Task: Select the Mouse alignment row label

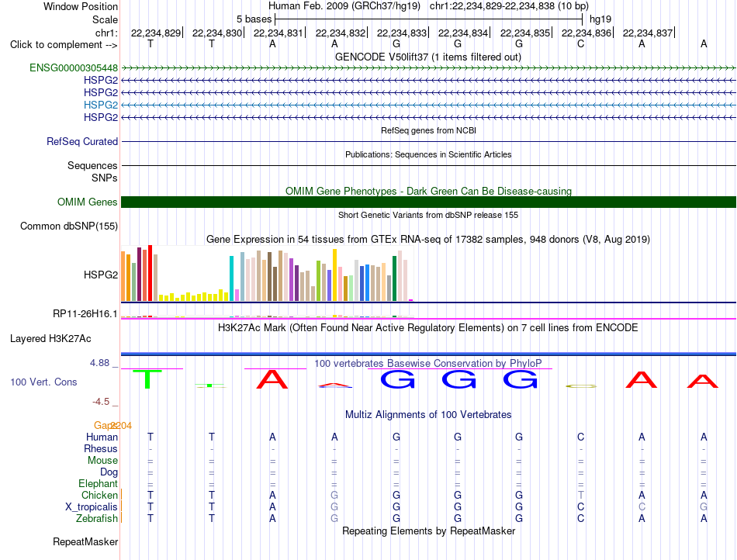Action: tap(102, 461)
